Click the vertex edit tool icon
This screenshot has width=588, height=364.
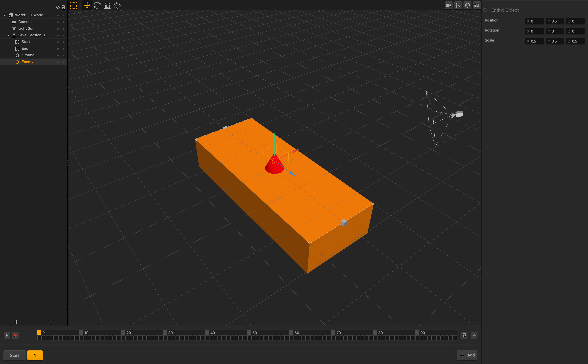click(x=117, y=5)
